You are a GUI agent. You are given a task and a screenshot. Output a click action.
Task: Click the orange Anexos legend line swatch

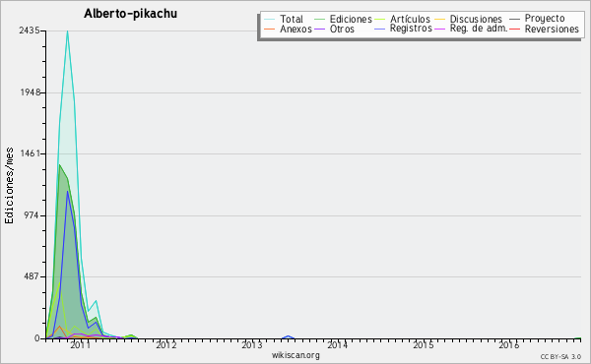click(x=269, y=29)
